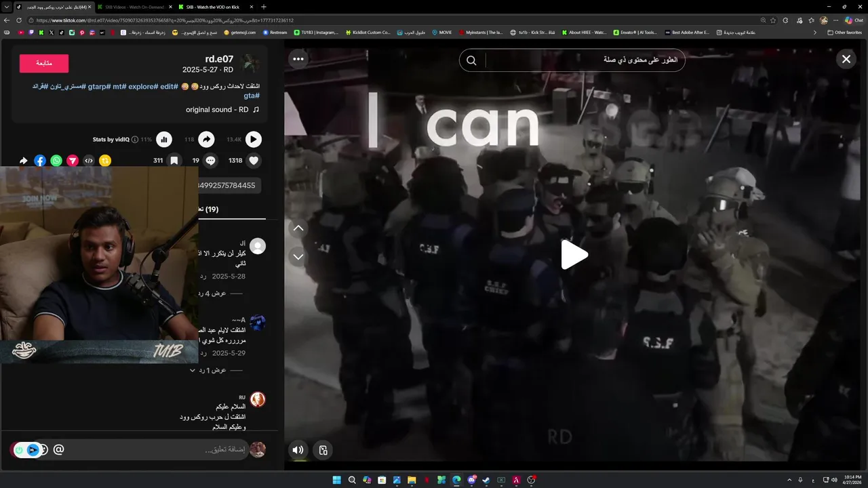Send video to friends via red paper-plane icon
The height and width of the screenshot is (488, 868).
click(73, 161)
